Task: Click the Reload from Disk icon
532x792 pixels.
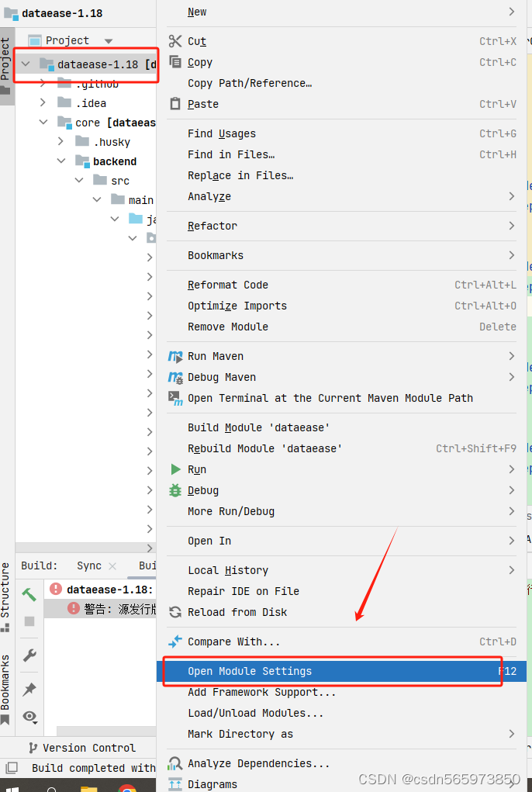Action: (x=175, y=612)
